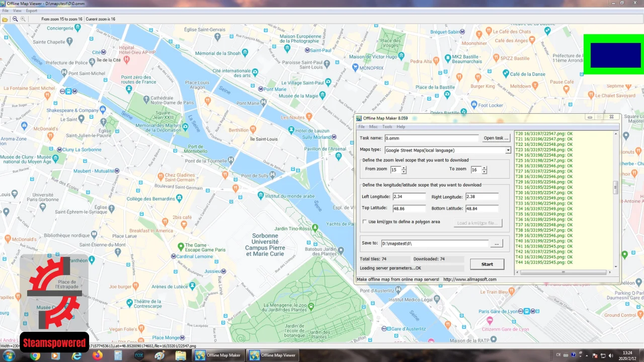The width and height of the screenshot is (644, 362).
Task: Select log line 'T36 16/33199/22549.png: OK'
Action: (544, 219)
